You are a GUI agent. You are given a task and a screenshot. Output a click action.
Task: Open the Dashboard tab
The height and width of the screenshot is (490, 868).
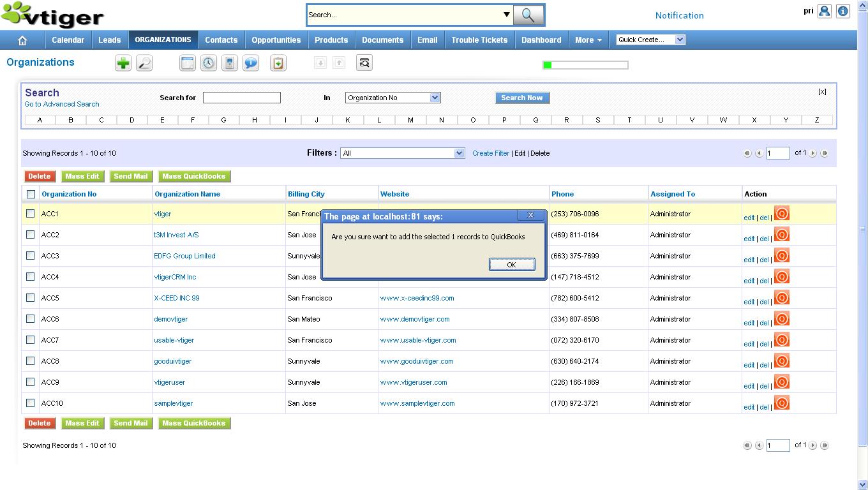click(x=541, y=40)
